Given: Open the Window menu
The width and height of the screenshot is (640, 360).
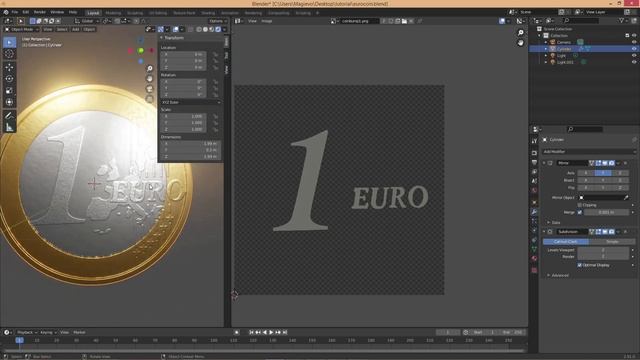Looking at the screenshot, I should (x=57, y=12).
